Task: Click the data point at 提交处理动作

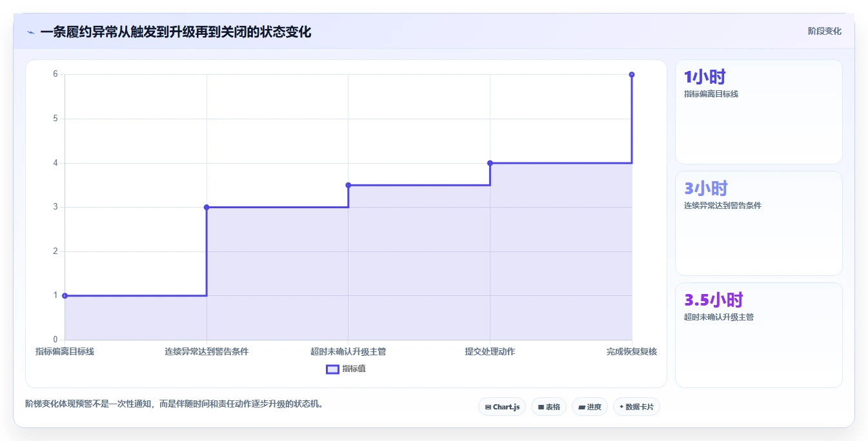Action: (x=490, y=163)
